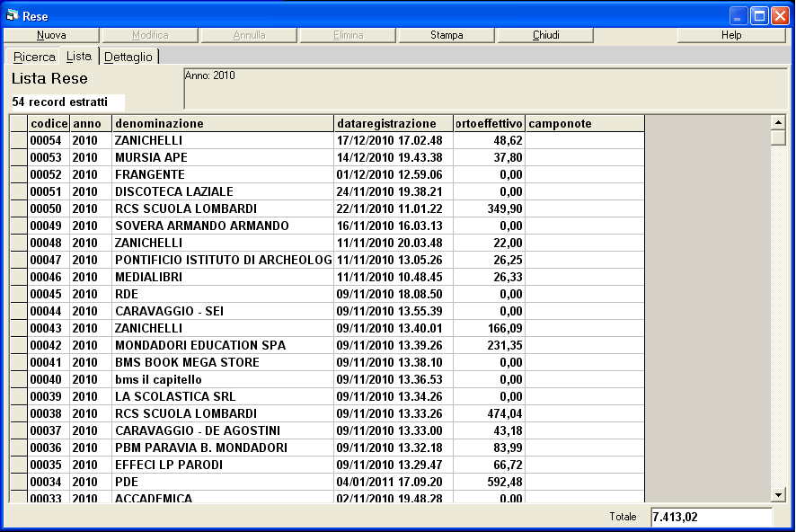This screenshot has height=532, width=796.
Task: Click amount 166,09
Action: coord(490,328)
